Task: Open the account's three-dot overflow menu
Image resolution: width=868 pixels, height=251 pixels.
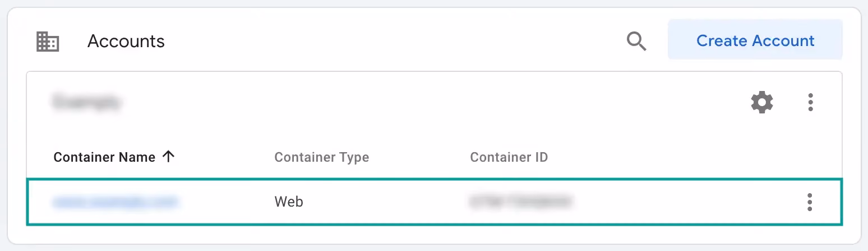Action: pyautogui.click(x=810, y=102)
